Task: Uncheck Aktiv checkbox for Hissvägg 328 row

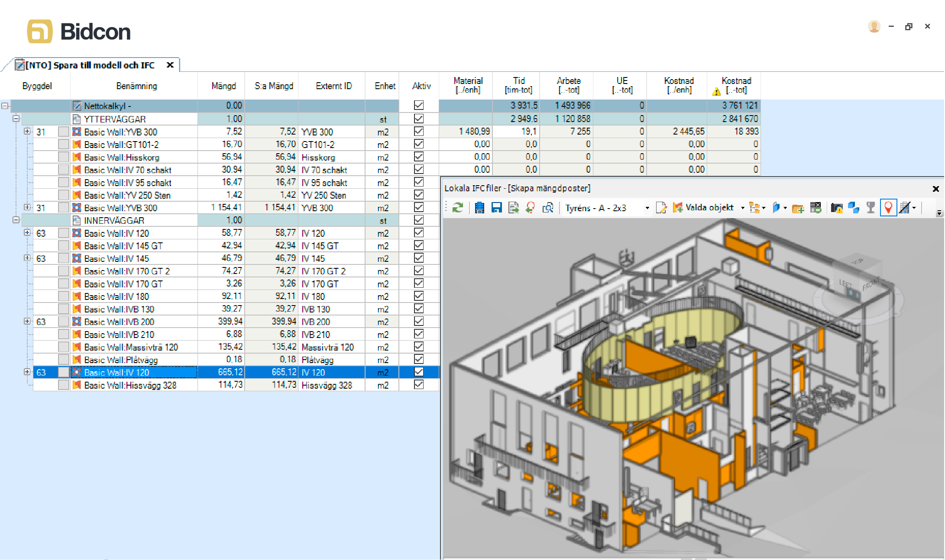Action: click(x=419, y=385)
